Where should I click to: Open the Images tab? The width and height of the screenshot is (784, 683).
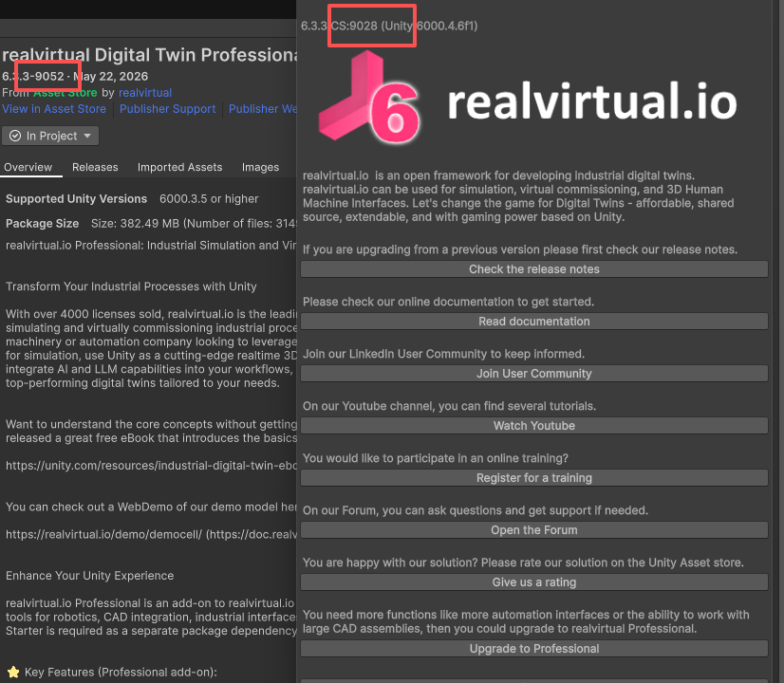coord(260,167)
